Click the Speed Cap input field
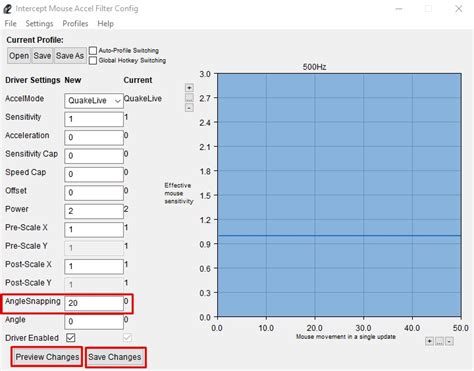The image size is (474, 371). click(94, 174)
